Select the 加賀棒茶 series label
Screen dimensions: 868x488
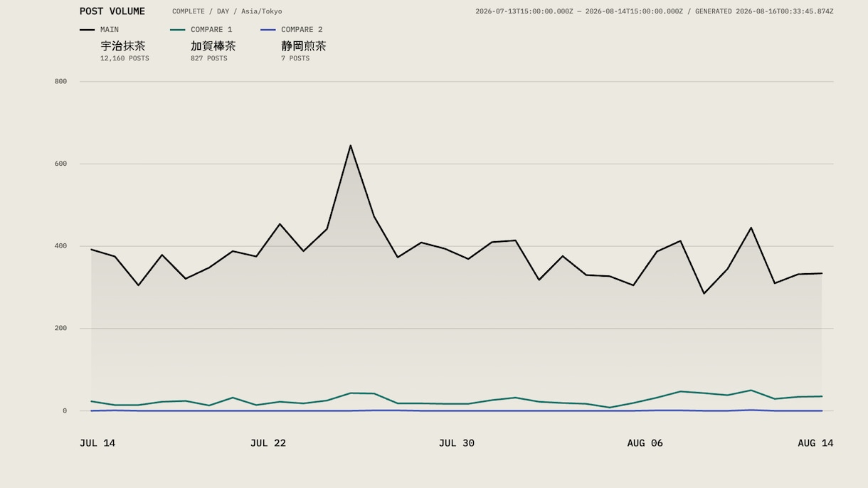[213, 46]
